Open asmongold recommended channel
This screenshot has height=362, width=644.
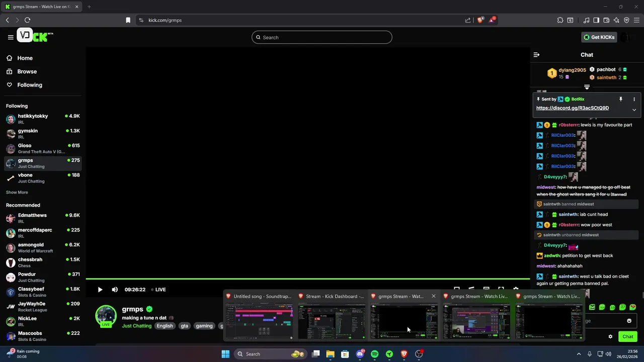(x=43, y=247)
